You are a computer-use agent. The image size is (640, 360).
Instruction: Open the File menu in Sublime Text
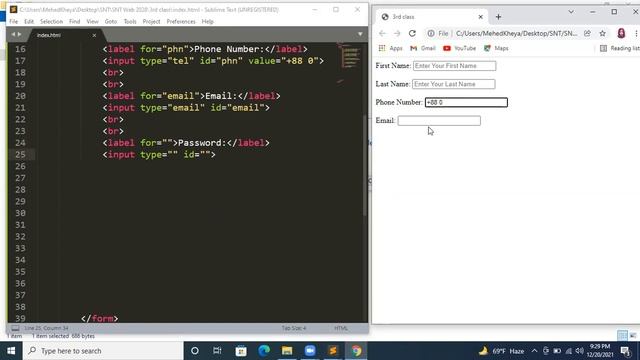tap(13, 22)
